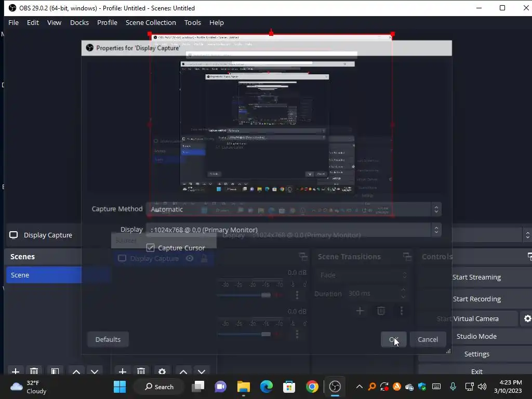Open the weather widget showing 32°F
Screen dimensions: 532x399
tap(29, 387)
